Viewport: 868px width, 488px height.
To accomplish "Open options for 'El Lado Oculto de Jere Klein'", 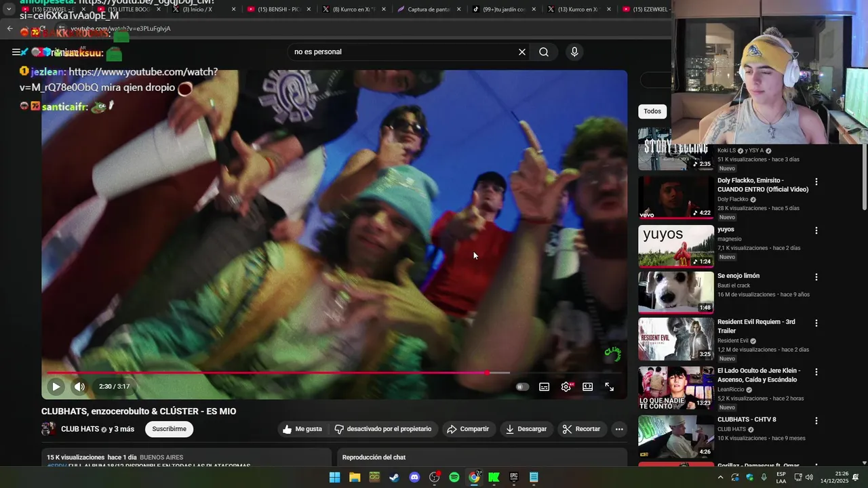I will click(816, 372).
